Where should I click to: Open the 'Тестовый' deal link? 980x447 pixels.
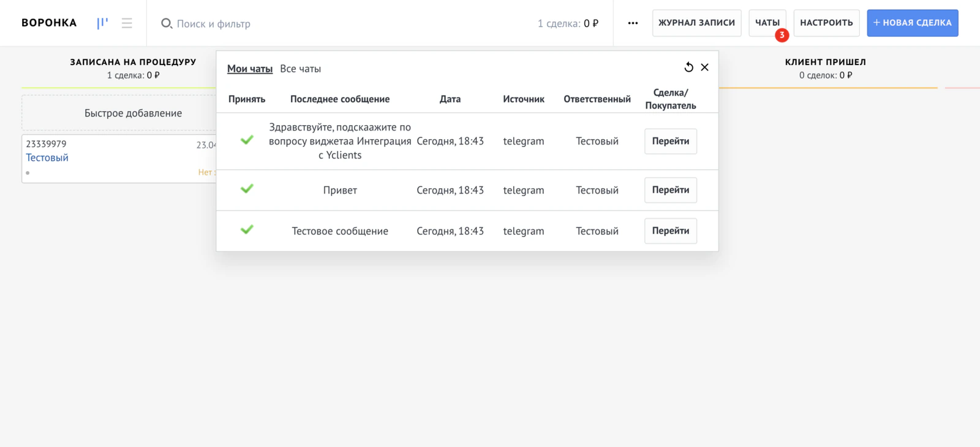coord(47,158)
